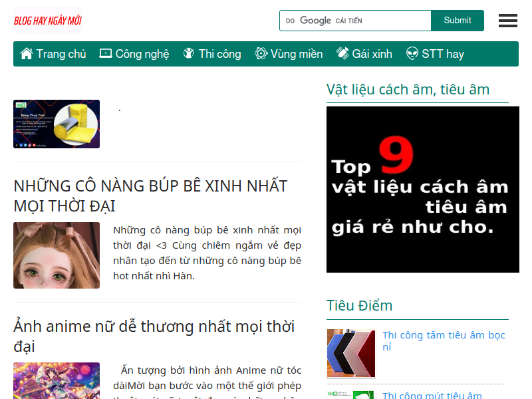Click the Tiêu Điểm section heading

tap(359, 305)
